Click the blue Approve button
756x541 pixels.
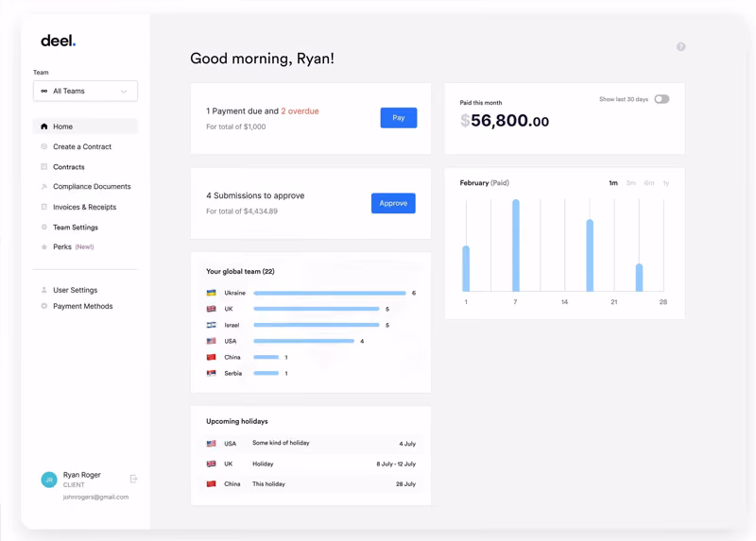click(x=393, y=203)
